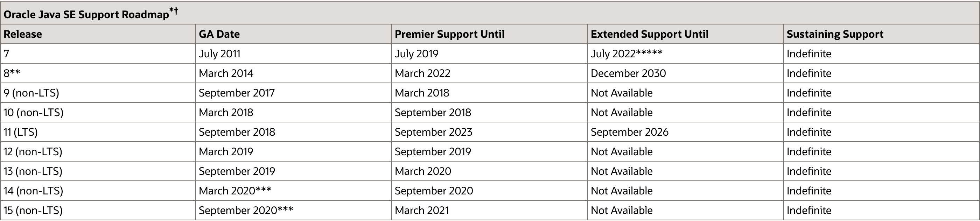Click Indefinite in the release 7 row

(x=809, y=54)
